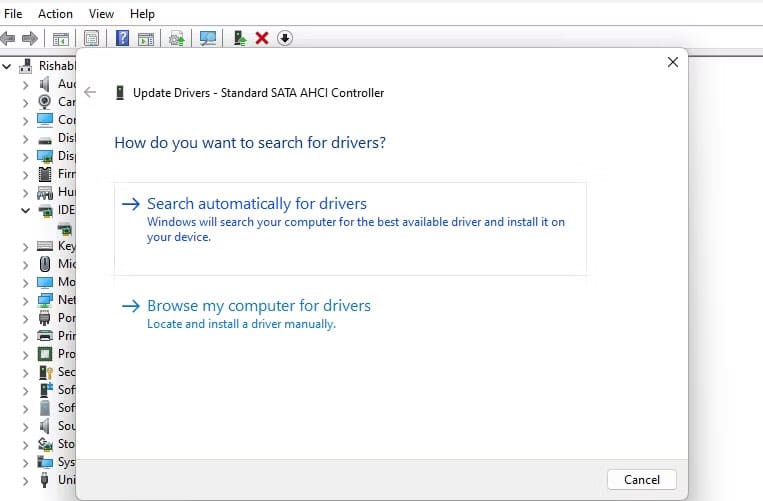This screenshot has width=763, height=501.
Task: Select the Universal Serial Bus plug icon
Action: [x=45, y=480]
